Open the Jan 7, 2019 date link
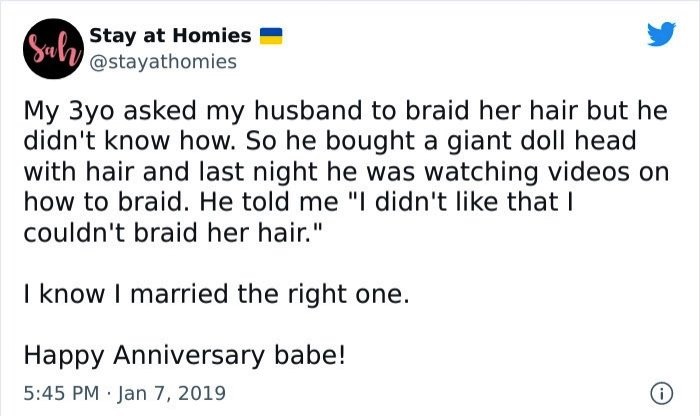Screen dimensions: 700x416 tap(171, 393)
